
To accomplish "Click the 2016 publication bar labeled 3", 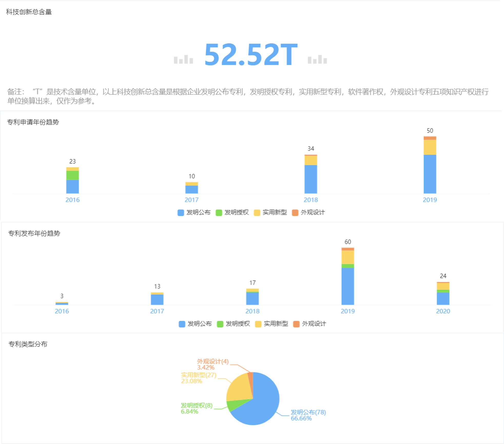I will pyautogui.click(x=62, y=303).
